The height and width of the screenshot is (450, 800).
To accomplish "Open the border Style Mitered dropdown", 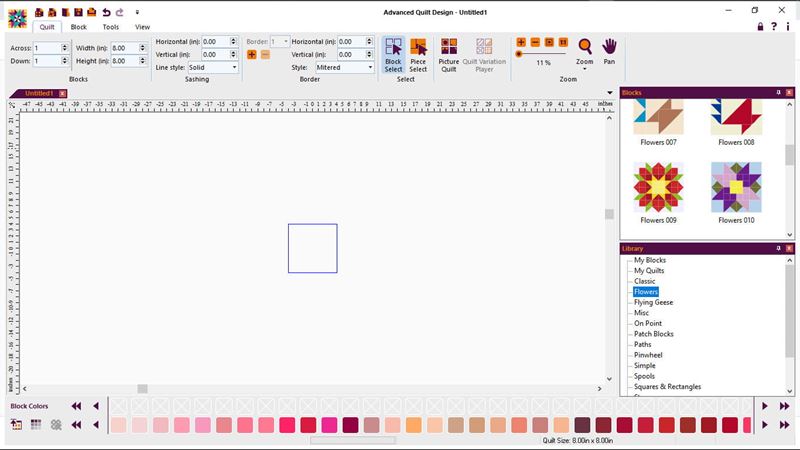I will point(343,67).
